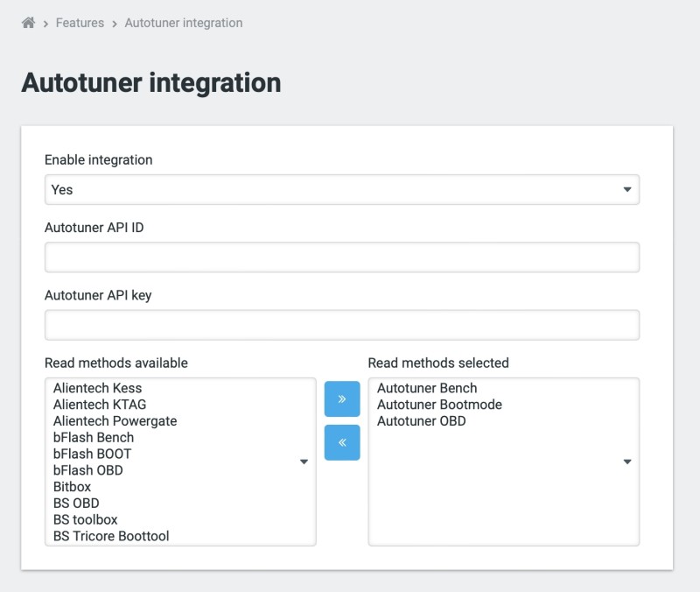Open the Enable integration dropdown

pyautogui.click(x=342, y=189)
